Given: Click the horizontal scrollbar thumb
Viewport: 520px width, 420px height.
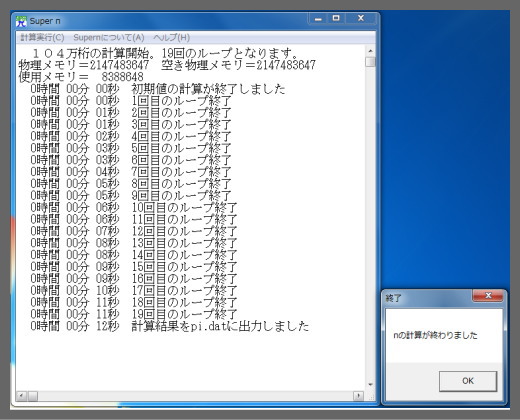Looking at the screenshot, I should point(33,396).
